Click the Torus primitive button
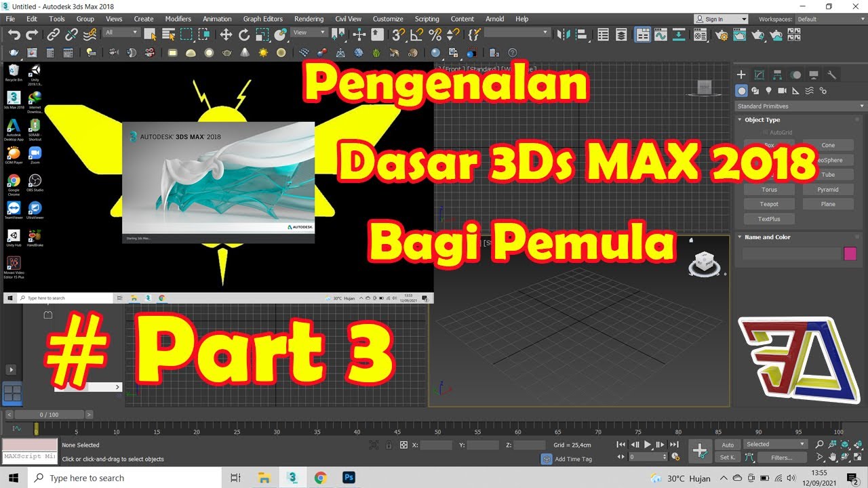 coord(769,190)
